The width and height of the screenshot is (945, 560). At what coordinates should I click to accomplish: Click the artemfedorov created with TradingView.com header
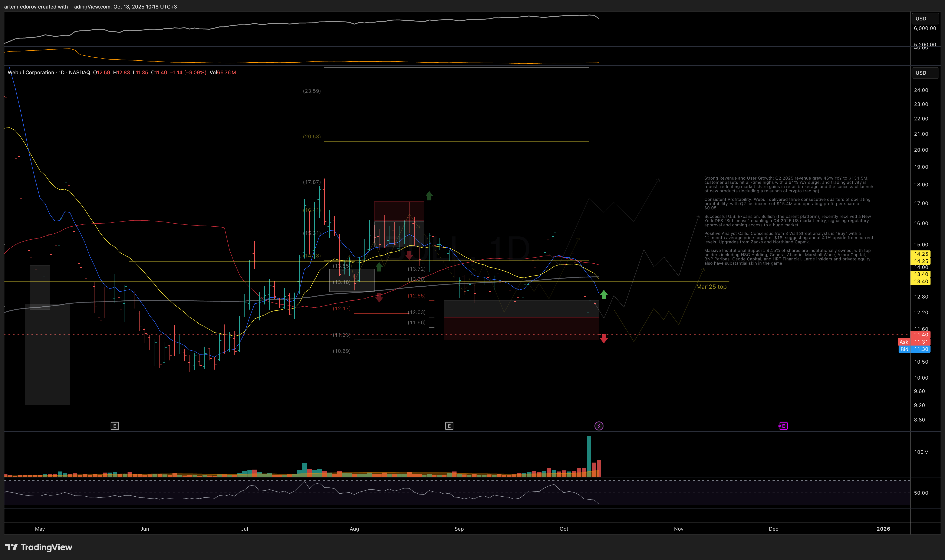tap(91, 6)
